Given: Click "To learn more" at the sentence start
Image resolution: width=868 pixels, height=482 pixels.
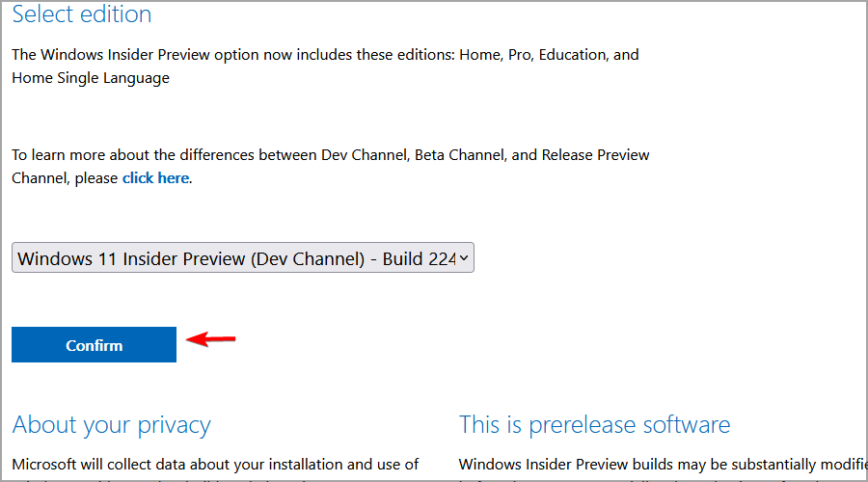Looking at the screenshot, I should tap(58, 154).
